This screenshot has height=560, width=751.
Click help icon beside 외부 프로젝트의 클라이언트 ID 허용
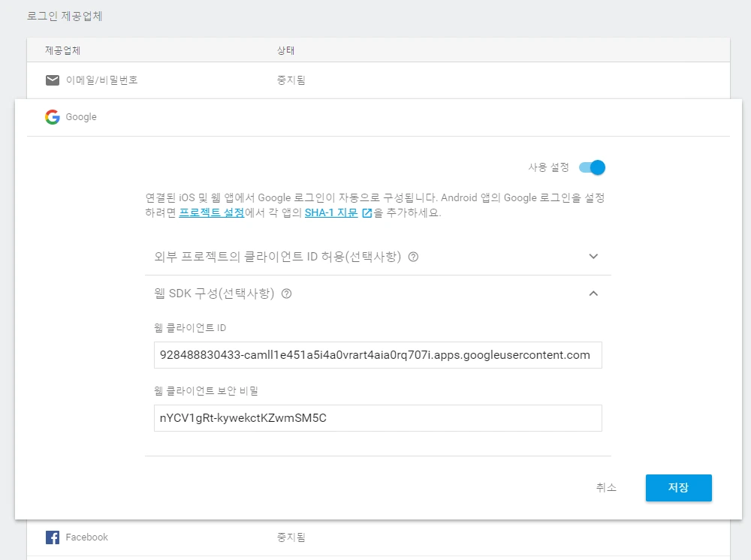coord(412,256)
